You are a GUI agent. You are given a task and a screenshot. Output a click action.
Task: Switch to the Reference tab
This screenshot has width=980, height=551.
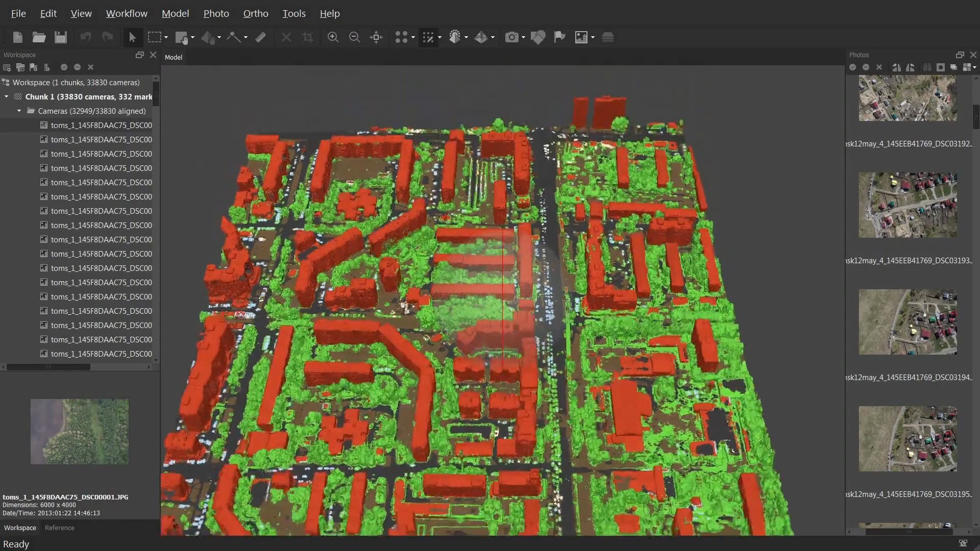[x=60, y=528]
